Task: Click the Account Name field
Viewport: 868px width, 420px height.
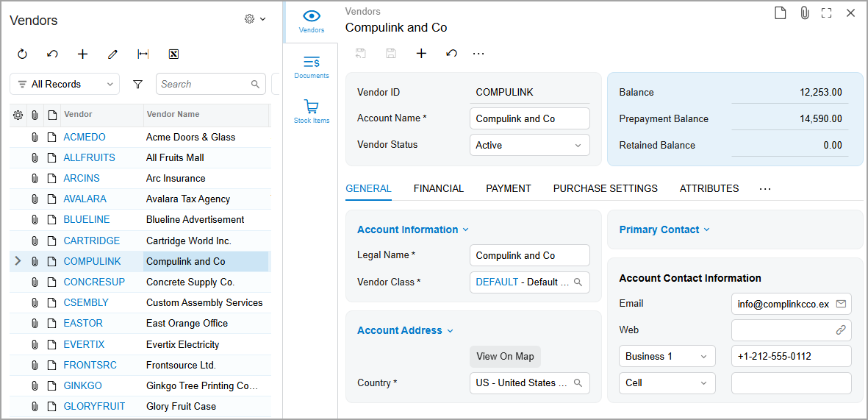Action: (530, 118)
